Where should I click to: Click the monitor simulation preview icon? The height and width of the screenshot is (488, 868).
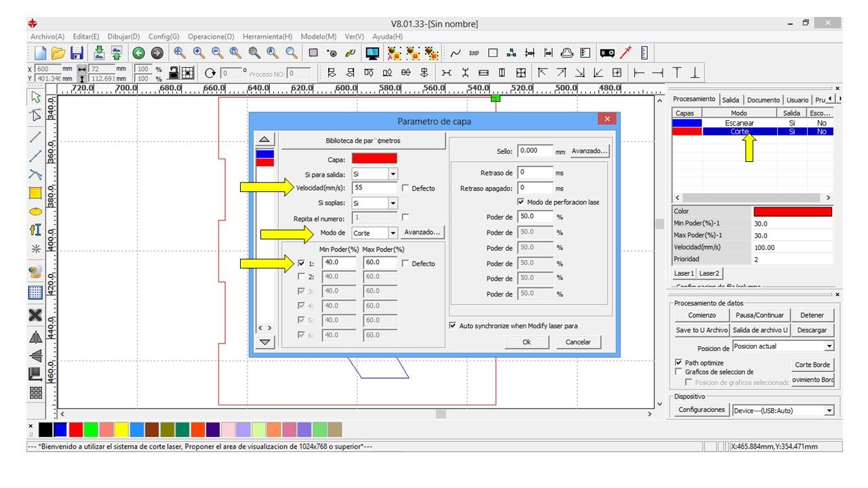(x=372, y=53)
